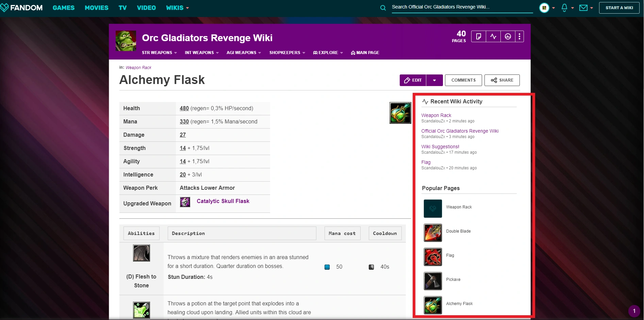Click the Orc Gladiators wiki logo
This screenshot has height=320, width=644.
tap(126, 41)
